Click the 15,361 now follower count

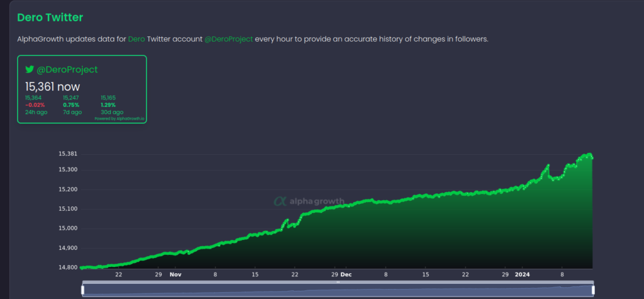tap(53, 87)
